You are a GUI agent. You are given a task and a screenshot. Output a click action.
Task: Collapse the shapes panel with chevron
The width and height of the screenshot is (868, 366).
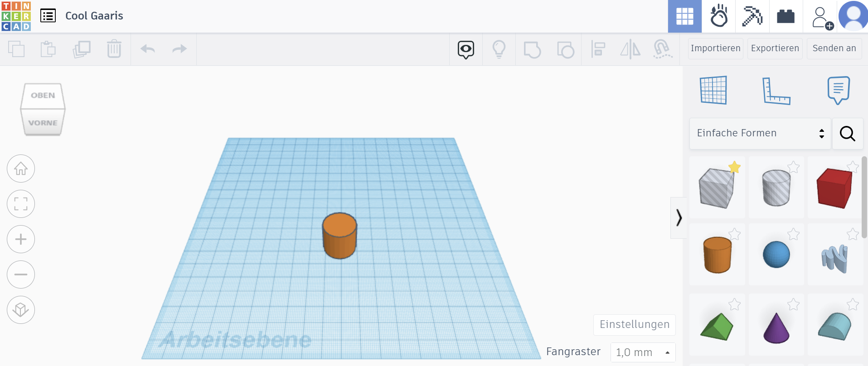(679, 218)
